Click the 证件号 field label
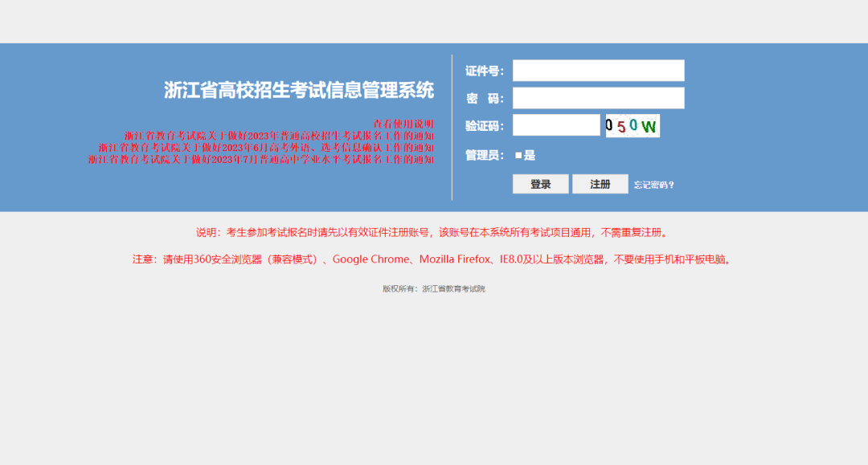Viewport: 868px width, 465px height. coord(484,71)
